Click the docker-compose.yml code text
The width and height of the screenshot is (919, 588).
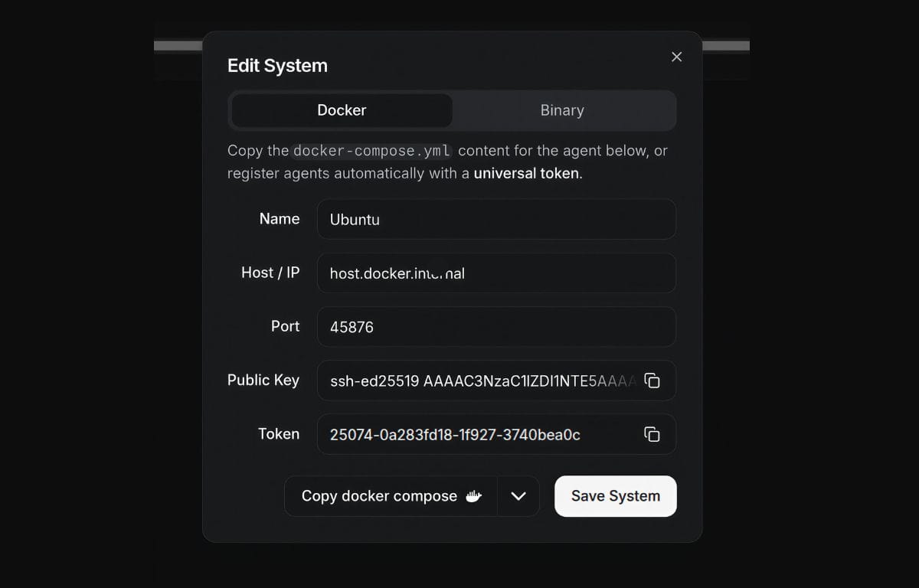tap(373, 151)
